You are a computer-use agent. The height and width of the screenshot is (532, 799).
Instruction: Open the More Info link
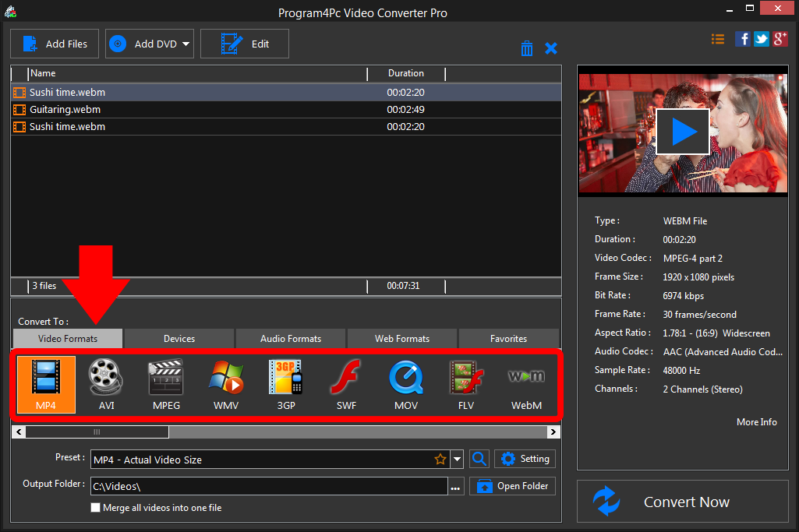(x=756, y=421)
